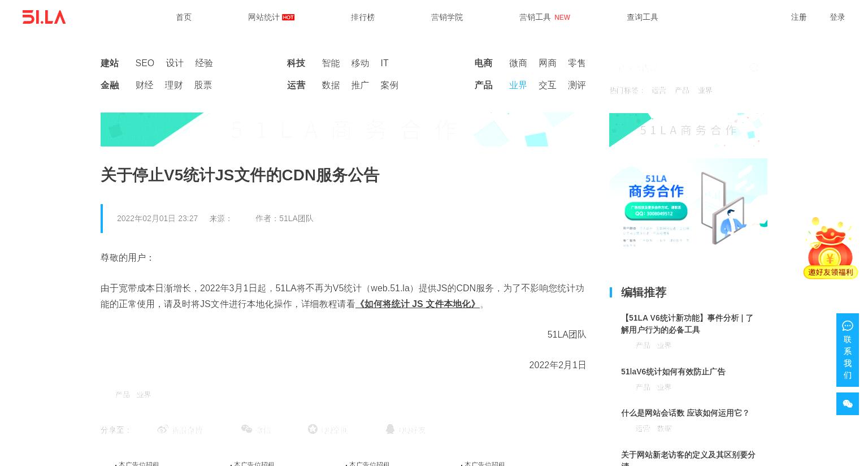This screenshot has height=466, width=868.
Task: Click 运营 in the 热门标签 row
Action: (x=659, y=90)
